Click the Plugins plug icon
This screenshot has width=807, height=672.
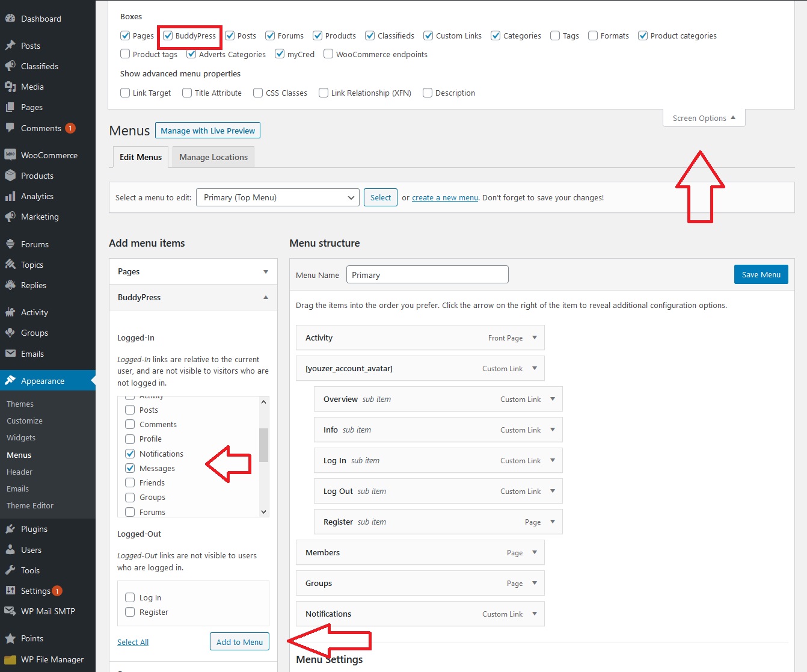[10, 529]
